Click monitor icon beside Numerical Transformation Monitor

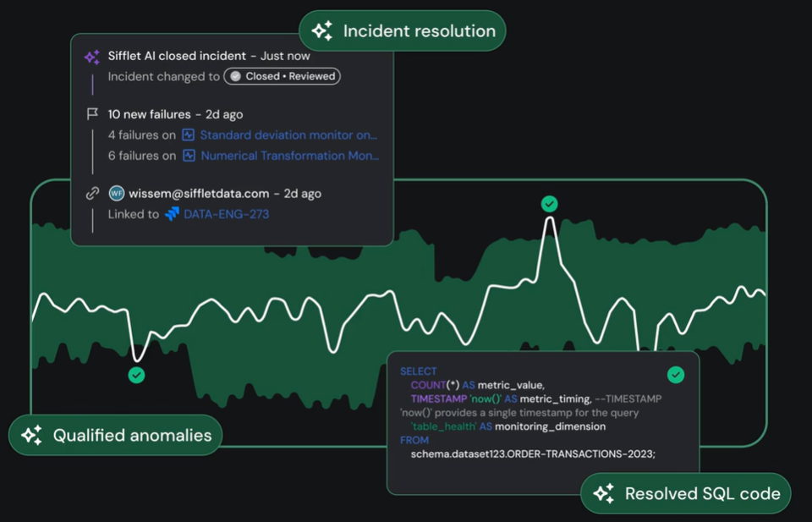(x=189, y=156)
